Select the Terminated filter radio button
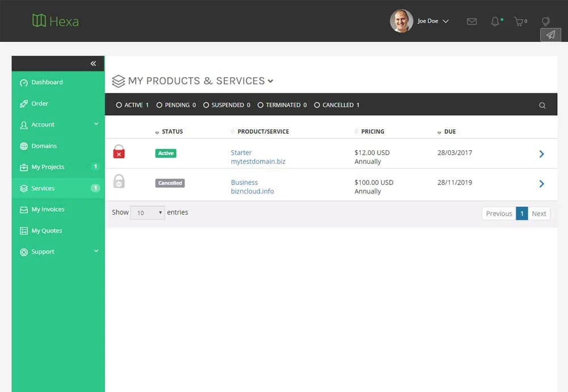 (x=260, y=105)
